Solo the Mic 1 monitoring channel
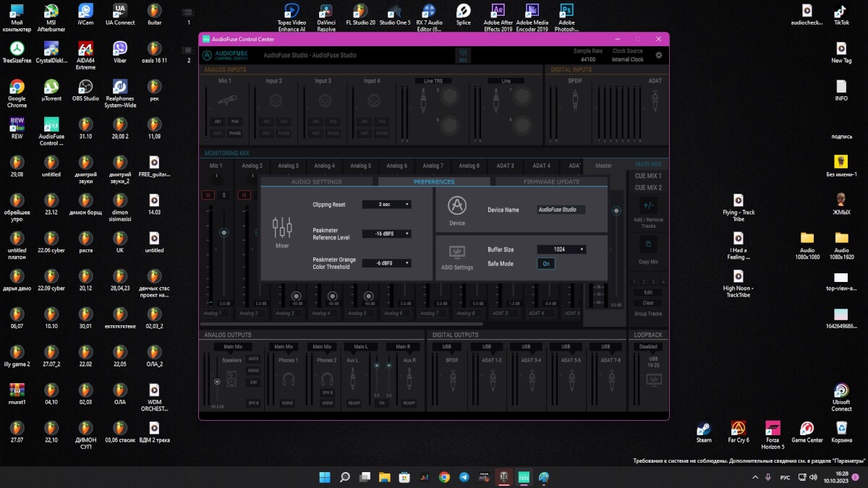868x488 pixels. 224,195
